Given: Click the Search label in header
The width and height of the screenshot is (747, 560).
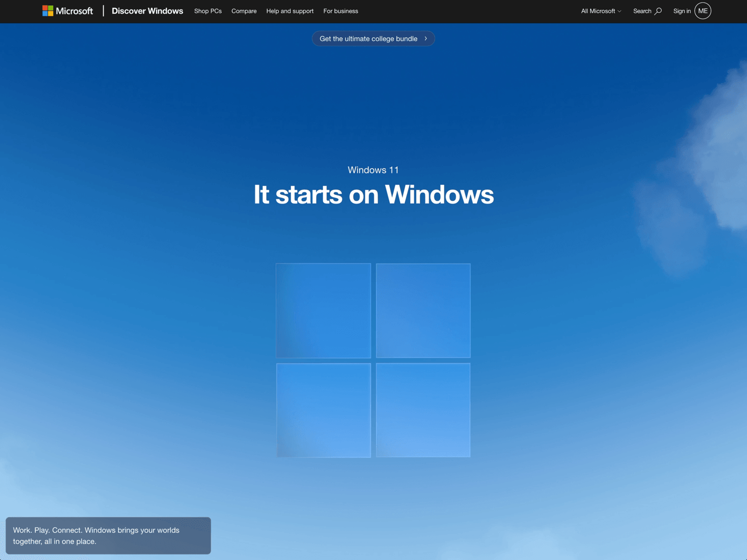Looking at the screenshot, I should [x=642, y=11].
